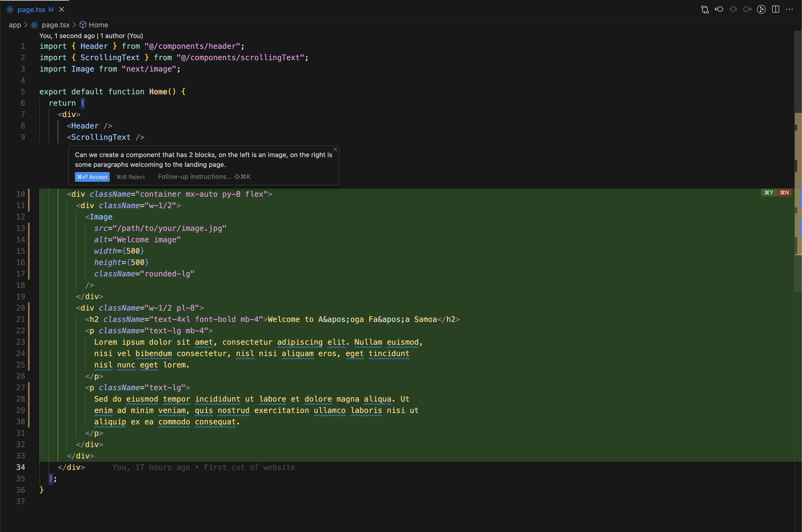802x532 pixels.
Task: Select the Home breadcrumb item
Action: coord(99,25)
